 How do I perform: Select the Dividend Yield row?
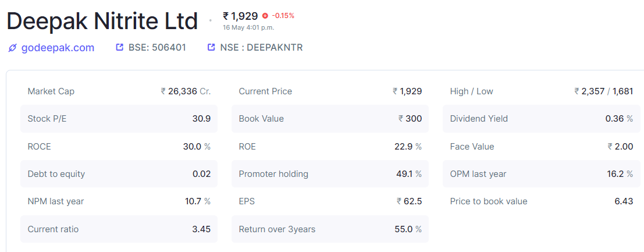[x=541, y=119]
